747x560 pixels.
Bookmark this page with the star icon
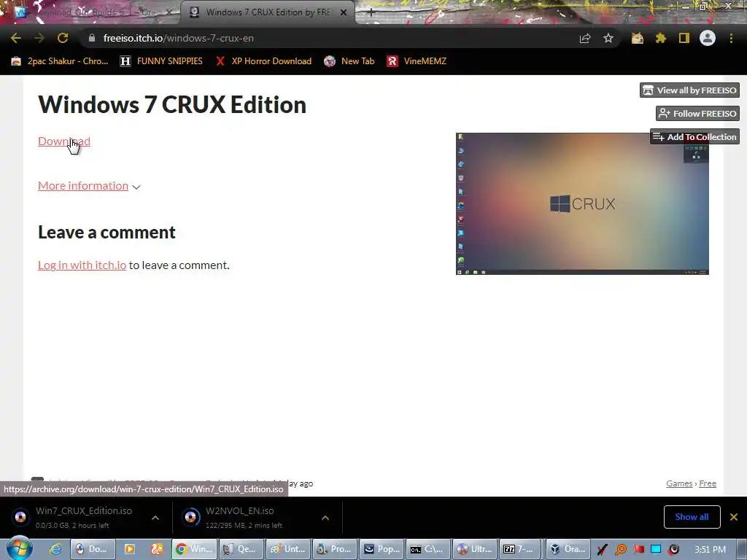608,38
